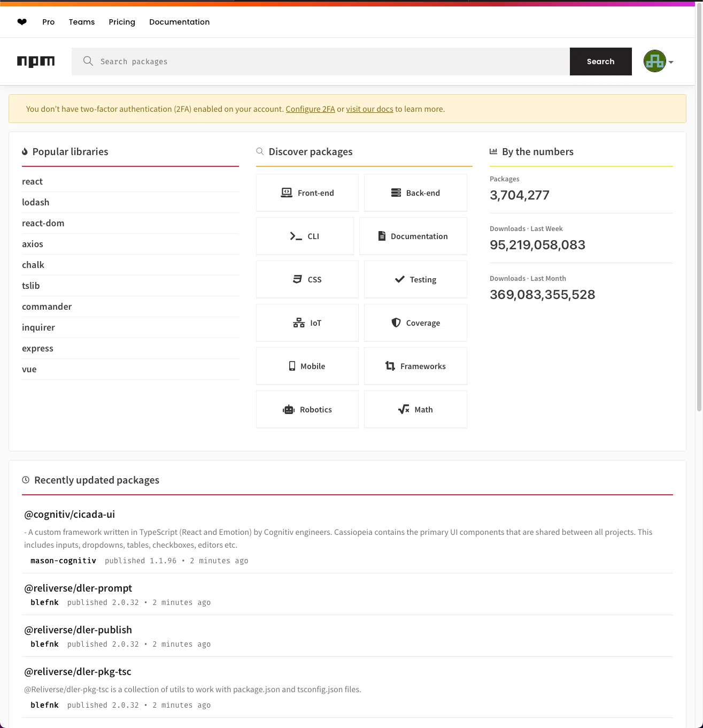Open the Frameworks category tile

tap(415, 366)
